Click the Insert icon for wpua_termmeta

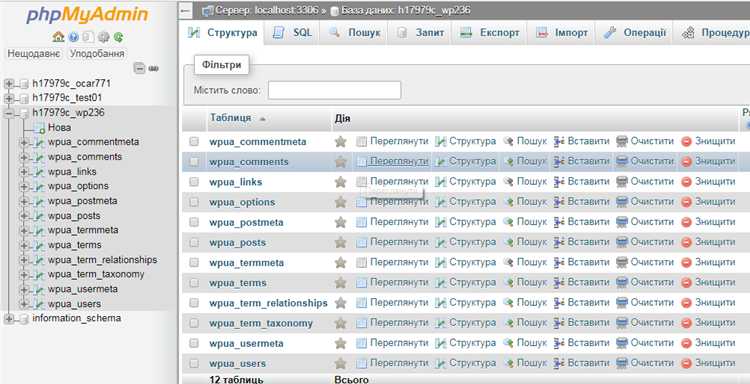(559, 263)
